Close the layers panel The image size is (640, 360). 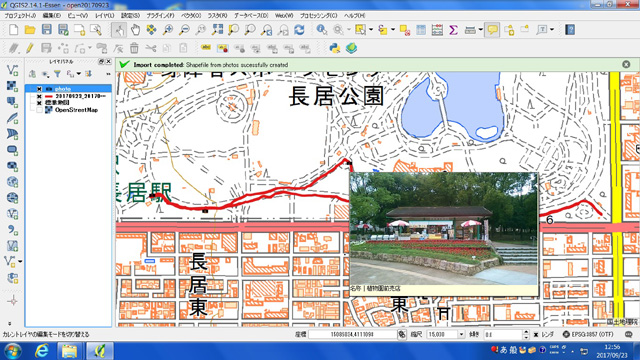[108, 62]
